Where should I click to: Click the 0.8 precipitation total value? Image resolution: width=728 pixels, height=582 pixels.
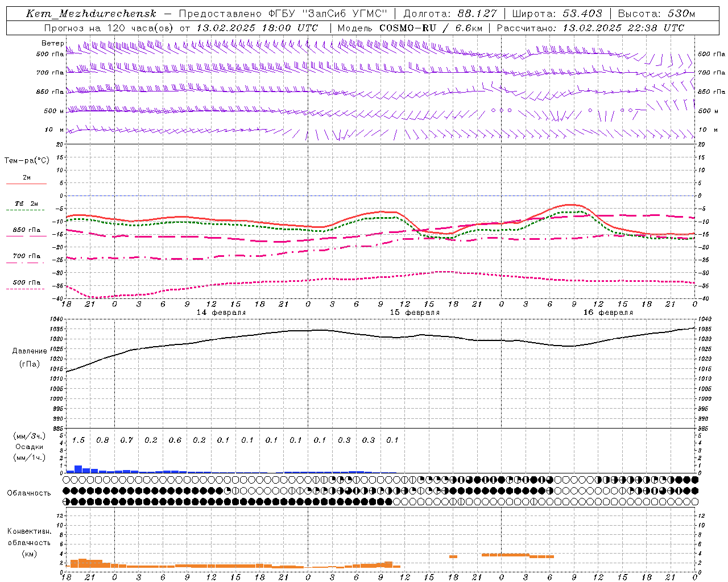(x=102, y=440)
